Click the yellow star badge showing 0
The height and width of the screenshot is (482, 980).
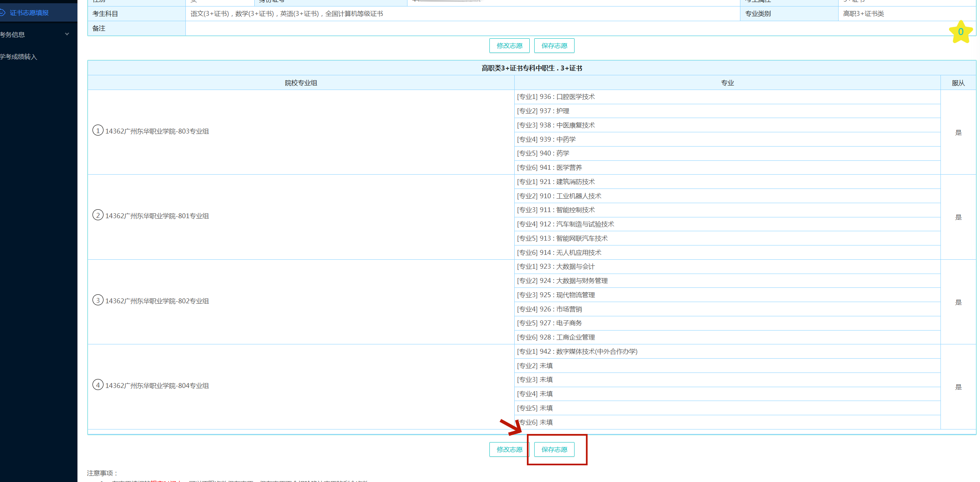[960, 32]
